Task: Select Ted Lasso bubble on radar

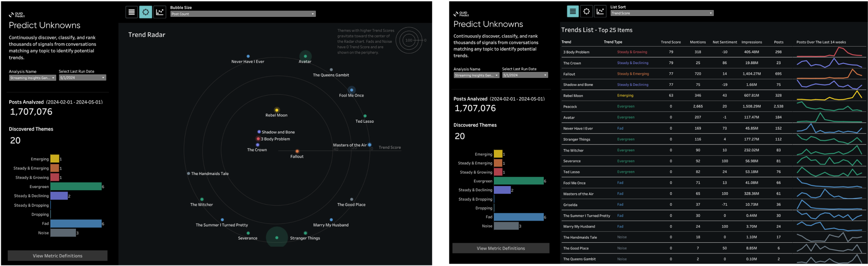Action: (365, 116)
